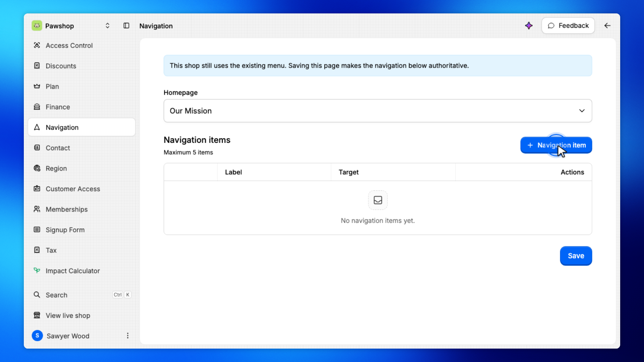Viewport: 644px width, 362px height.
Task: Click the Navigation triangle icon
Action: [37, 127]
